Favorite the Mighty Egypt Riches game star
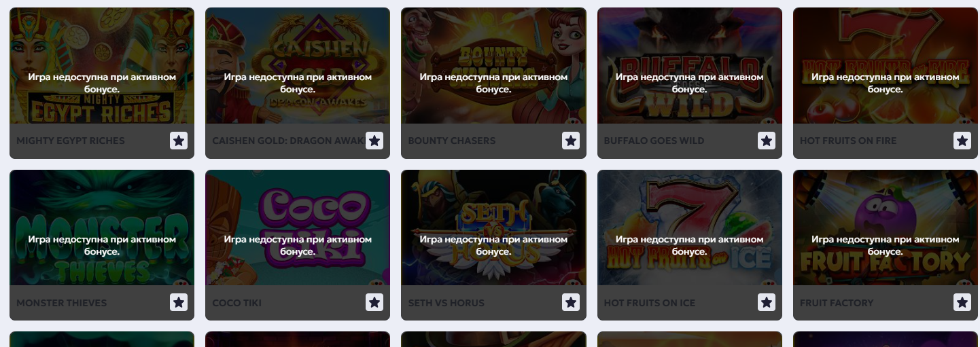Viewport: 980px width, 347px height. click(x=179, y=141)
